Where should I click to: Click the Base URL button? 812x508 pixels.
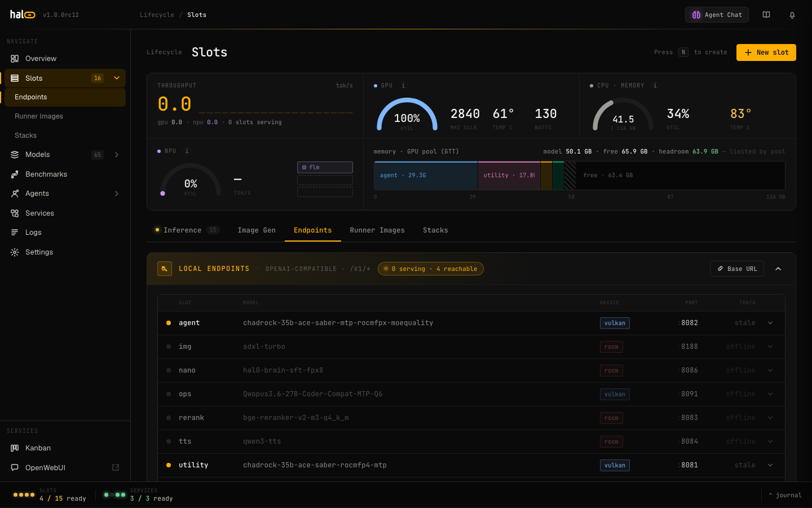tap(737, 269)
